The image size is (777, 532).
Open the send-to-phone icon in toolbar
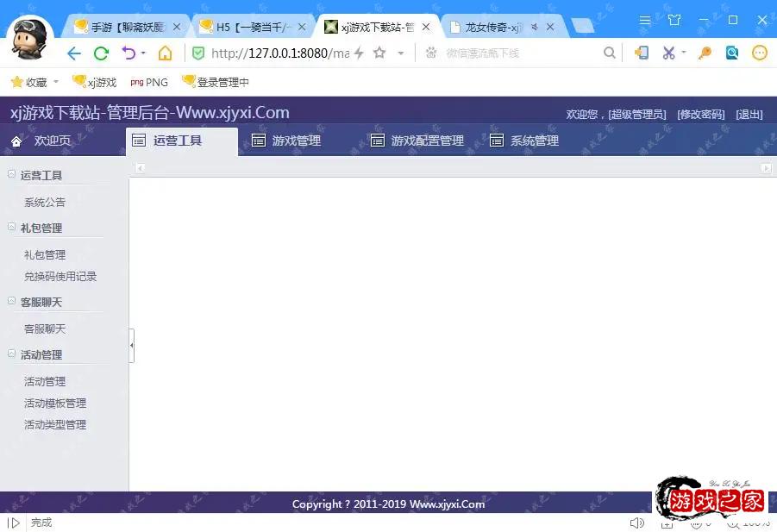pos(642,53)
